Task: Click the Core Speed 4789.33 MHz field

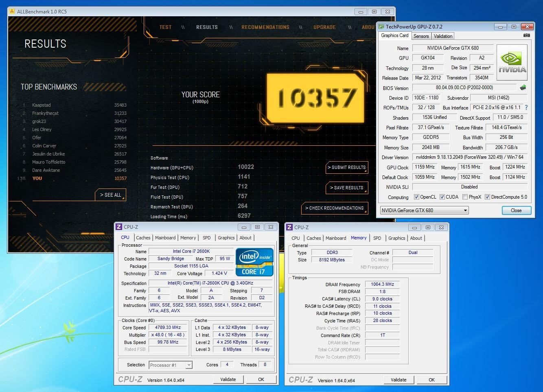Action: (168, 327)
